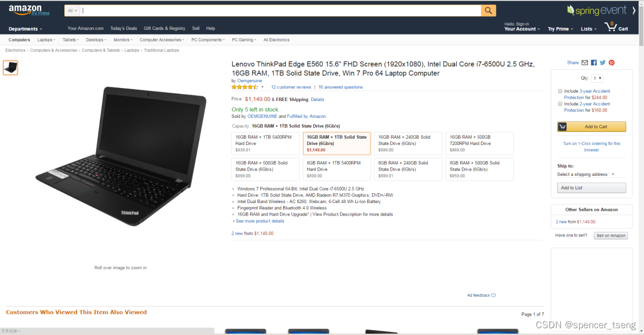Expand the Departments menu
The image size is (644, 335).
pyautogui.click(x=26, y=29)
